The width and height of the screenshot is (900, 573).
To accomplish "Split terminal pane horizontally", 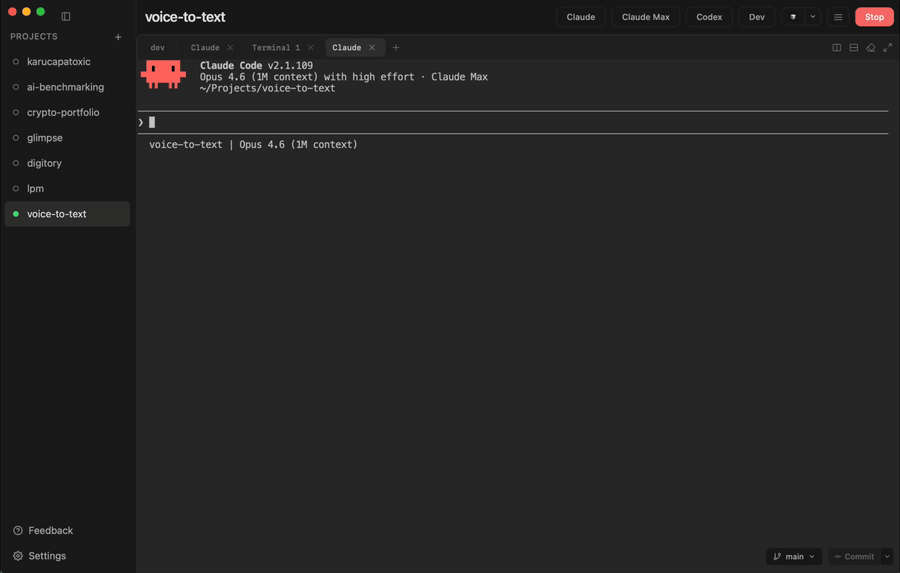I will pos(854,48).
